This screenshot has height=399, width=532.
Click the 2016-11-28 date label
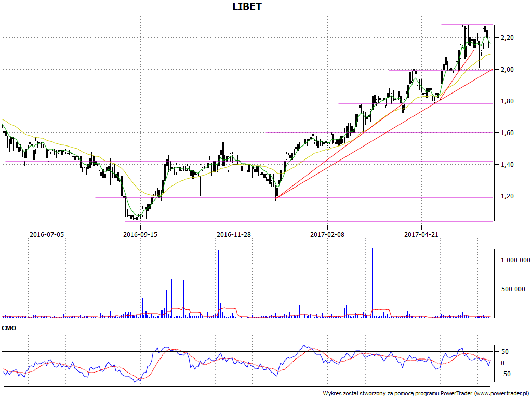(234, 234)
